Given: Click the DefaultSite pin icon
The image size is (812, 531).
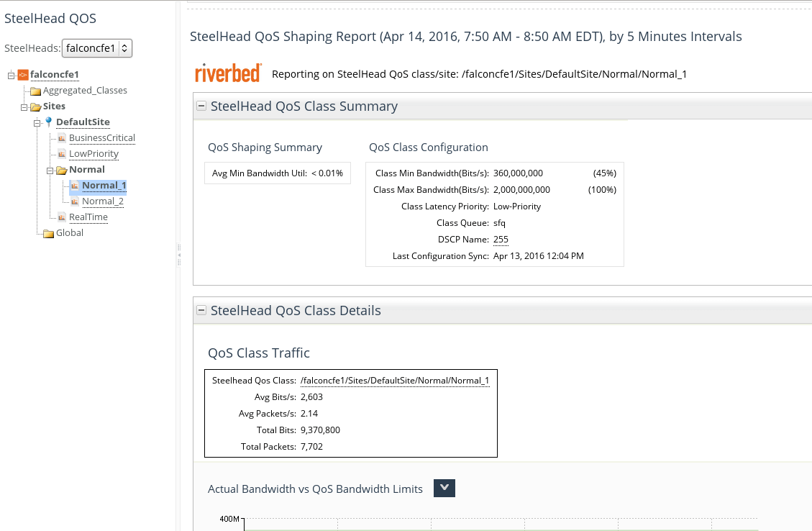Looking at the screenshot, I should coord(49,122).
